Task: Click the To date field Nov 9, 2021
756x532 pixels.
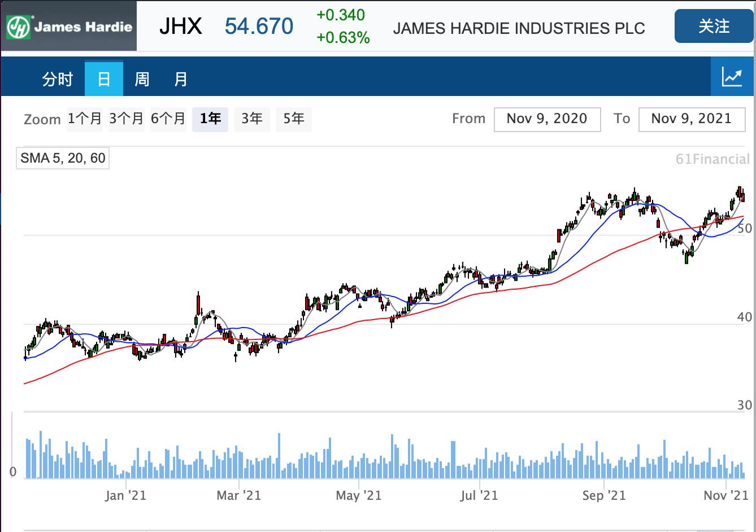Action: point(692,119)
